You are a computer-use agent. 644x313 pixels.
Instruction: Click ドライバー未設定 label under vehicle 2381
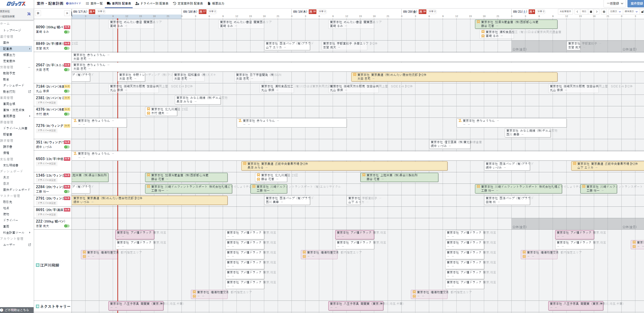point(47,102)
